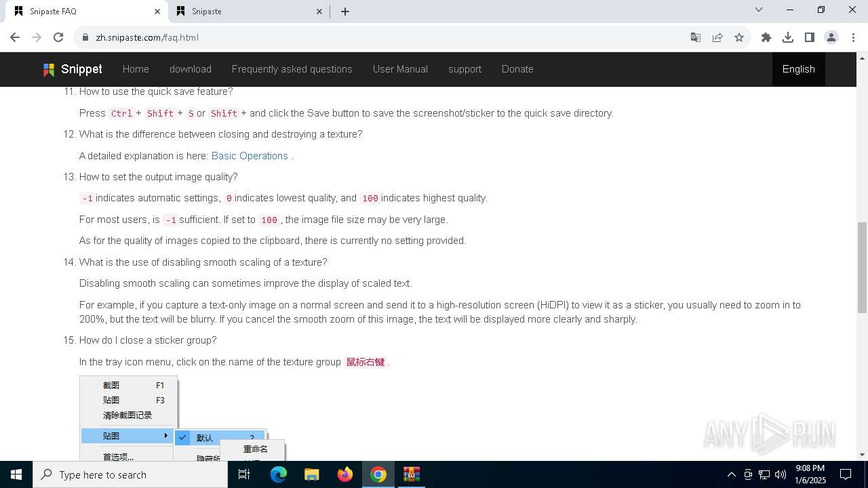Open the Chrome extensions puzzle icon

(x=766, y=37)
